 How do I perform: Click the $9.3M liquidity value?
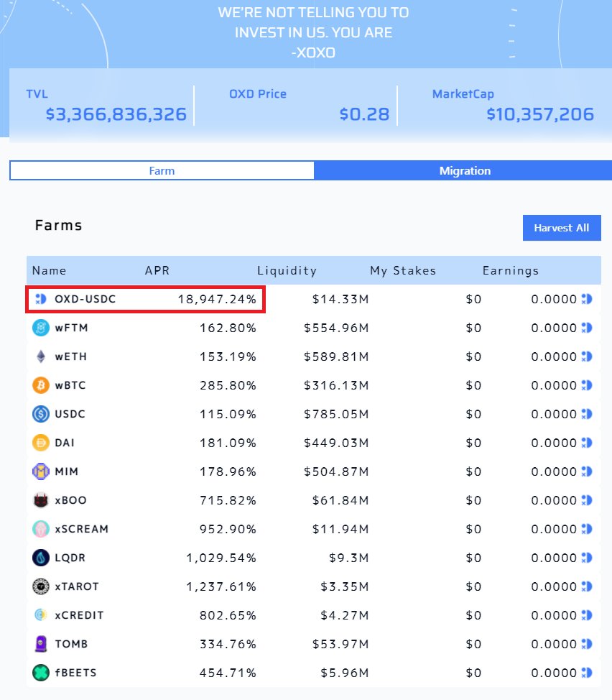[x=349, y=558]
